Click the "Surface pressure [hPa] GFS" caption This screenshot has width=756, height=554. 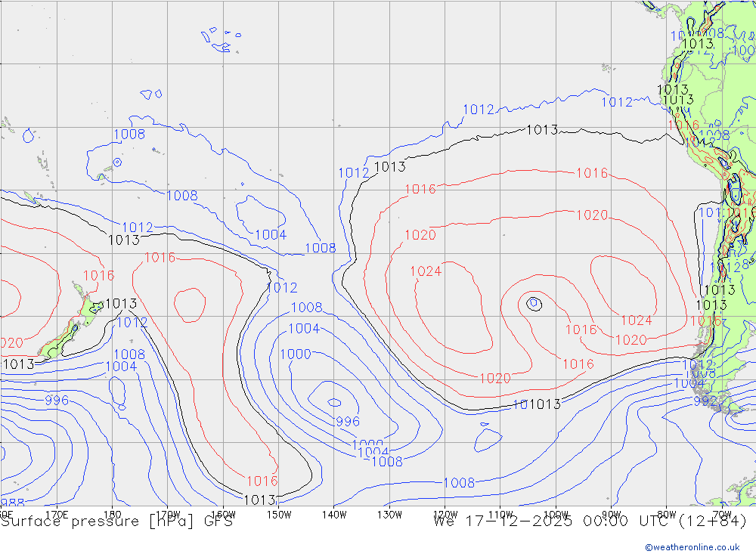point(116,522)
